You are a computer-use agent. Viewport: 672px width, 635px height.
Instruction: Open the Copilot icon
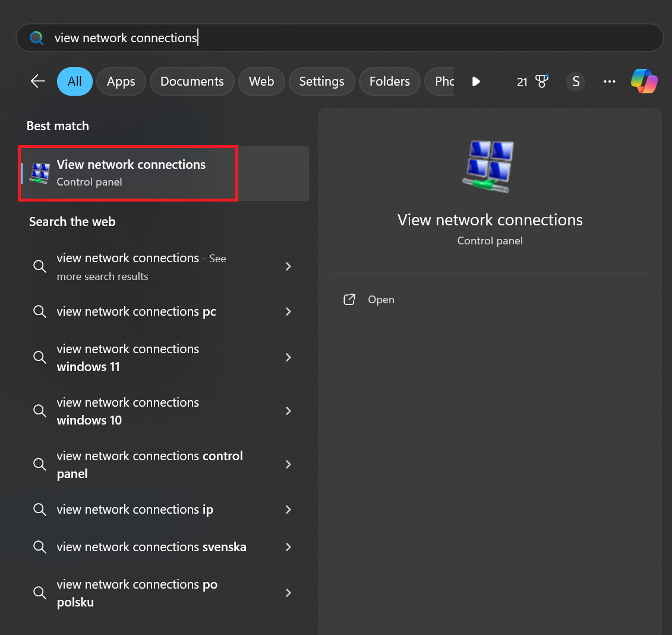point(644,81)
